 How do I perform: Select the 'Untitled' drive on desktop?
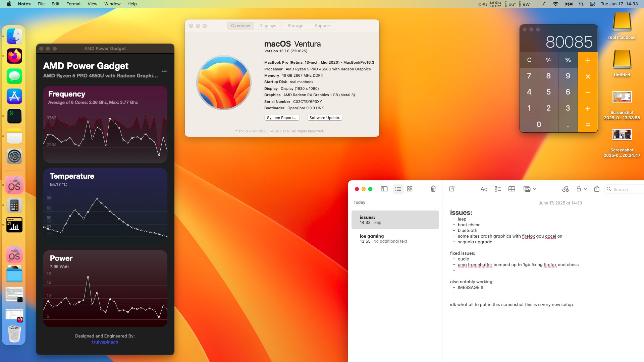622,63
